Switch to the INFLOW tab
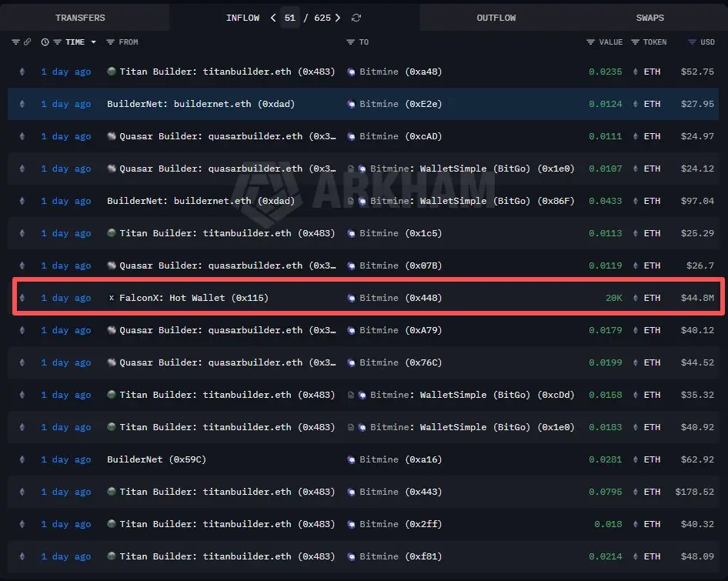 pyautogui.click(x=242, y=18)
